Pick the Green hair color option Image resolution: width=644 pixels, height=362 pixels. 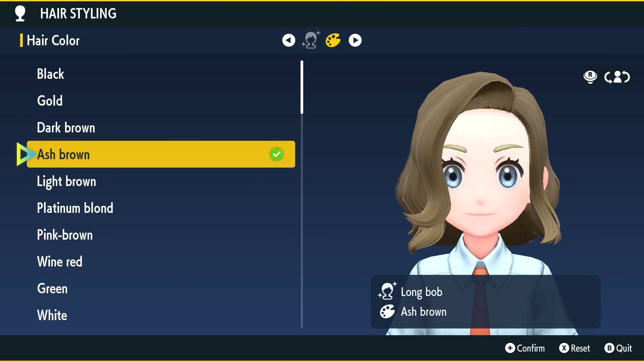click(x=52, y=289)
